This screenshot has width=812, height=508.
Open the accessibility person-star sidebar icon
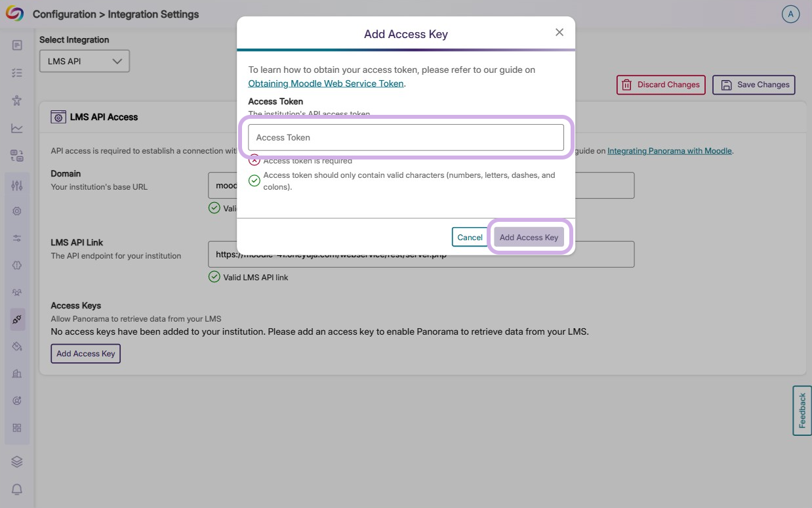[17, 100]
